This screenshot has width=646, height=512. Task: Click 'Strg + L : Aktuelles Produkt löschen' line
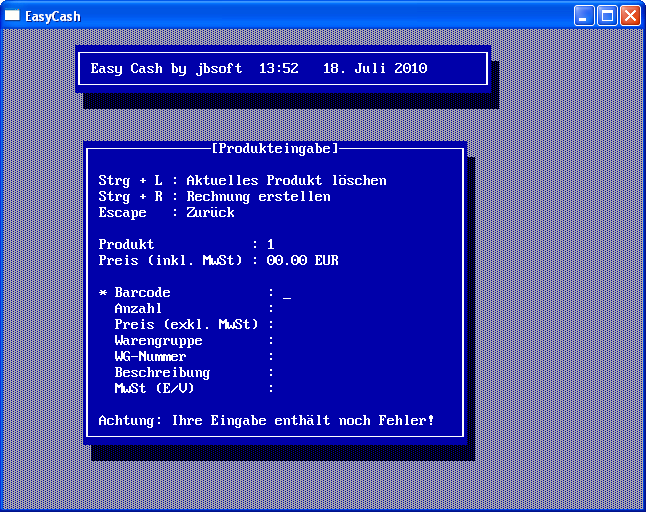pos(242,180)
